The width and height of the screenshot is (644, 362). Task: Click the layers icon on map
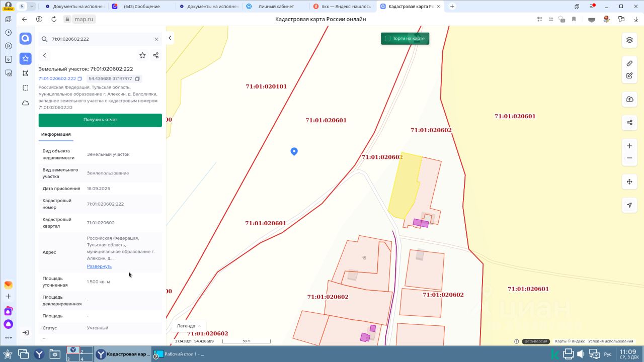coord(629,40)
